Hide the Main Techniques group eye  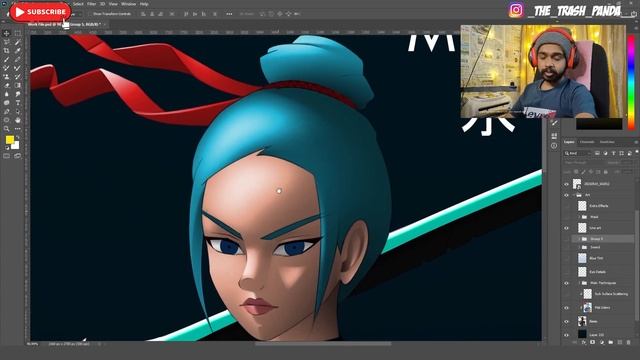[566, 283]
